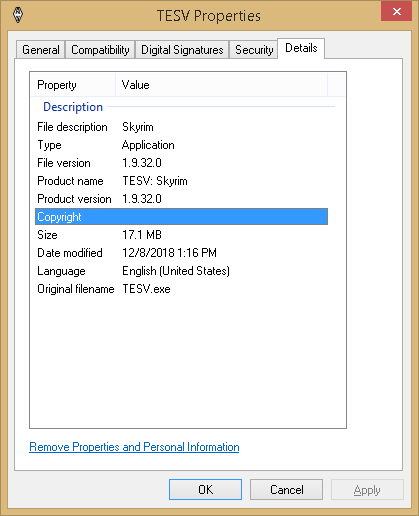Click the 12/8/2018 1:16 PM value

[x=169, y=253]
